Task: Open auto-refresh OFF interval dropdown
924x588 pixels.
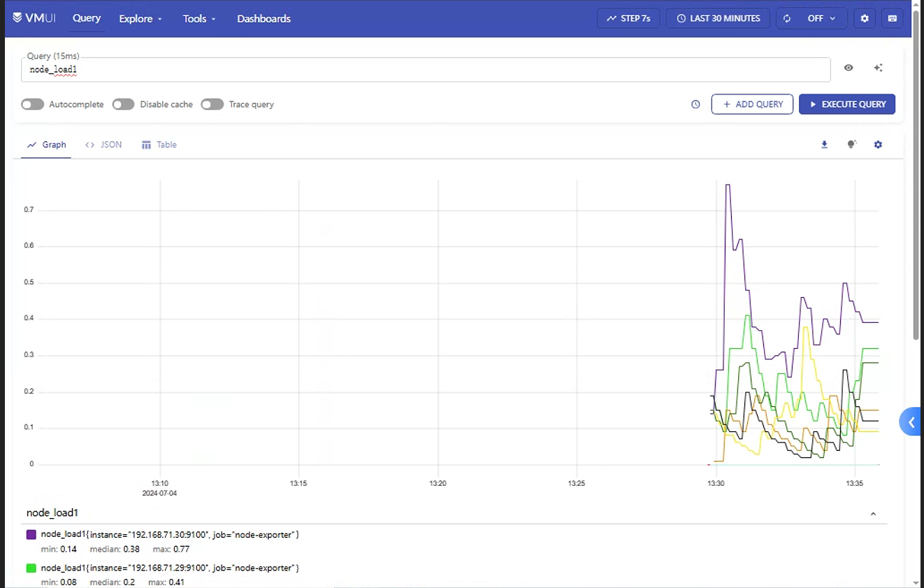Action: tap(822, 18)
